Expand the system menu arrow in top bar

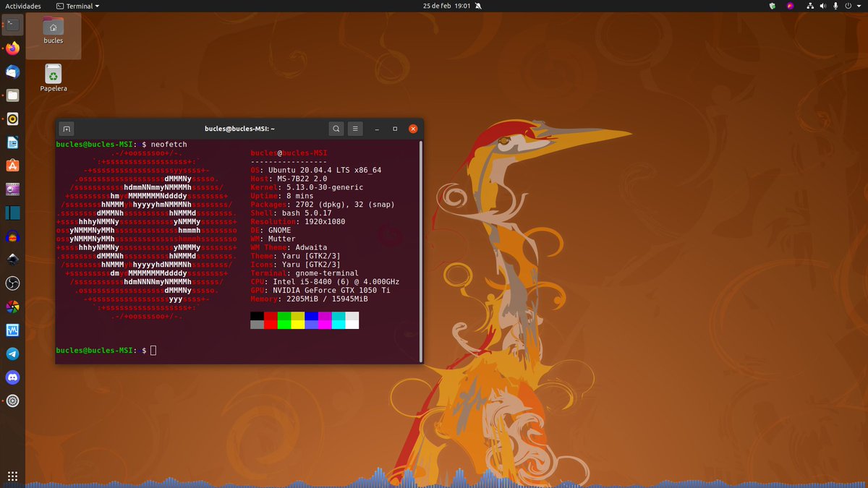tap(859, 6)
